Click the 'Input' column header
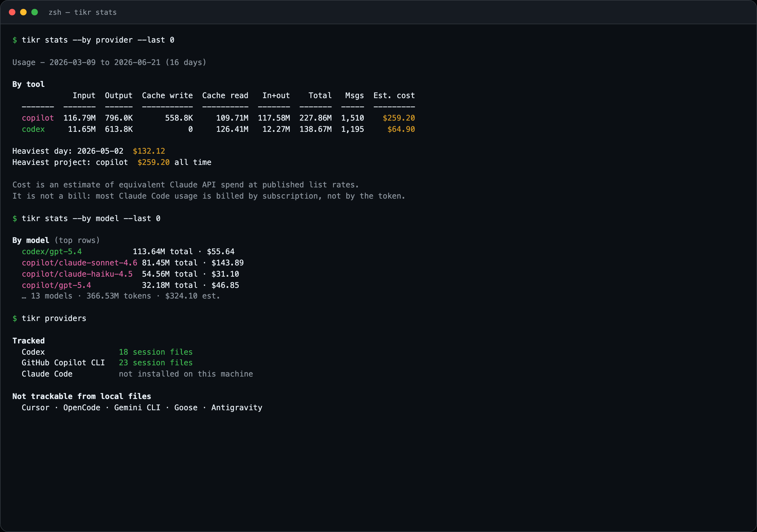Screen dimensions: 757x532 click(x=84, y=95)
